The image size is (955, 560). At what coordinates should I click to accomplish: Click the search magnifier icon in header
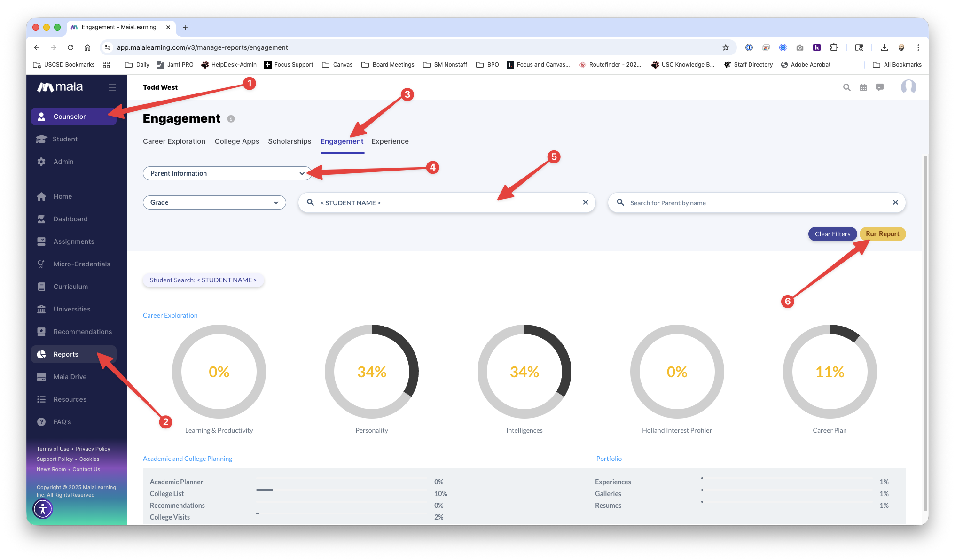(846, 87)
